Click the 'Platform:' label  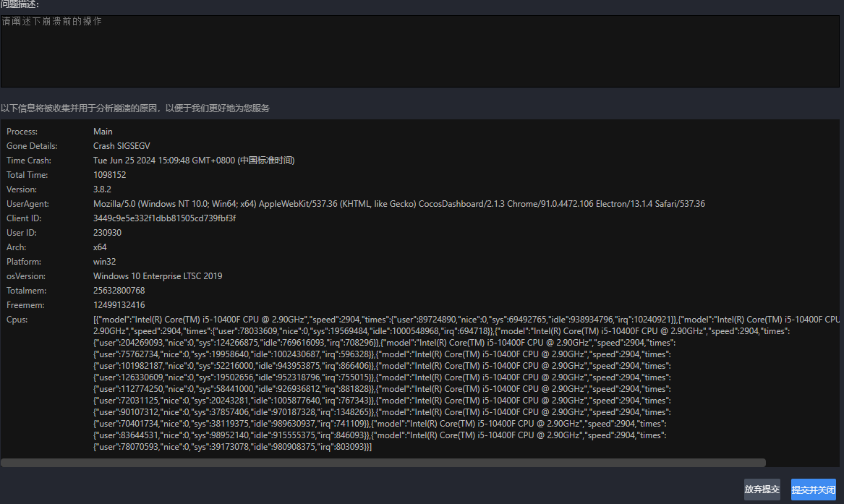click(24, 262)
